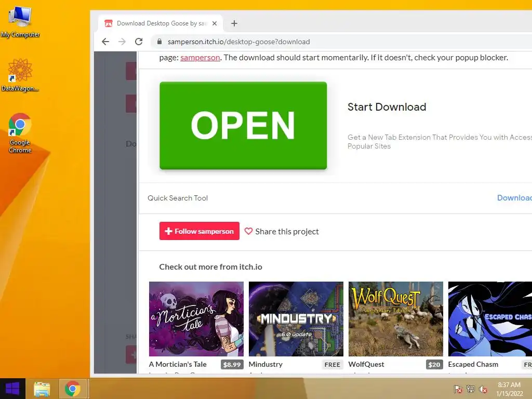
Task: Click the Check out more from itch.io heading
Action: (x=211, y=267)
